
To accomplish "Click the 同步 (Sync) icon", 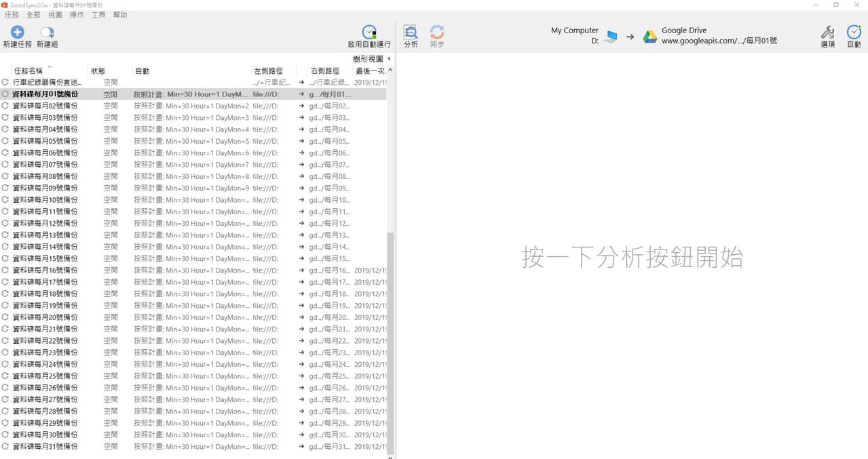I will pos(437,33).
